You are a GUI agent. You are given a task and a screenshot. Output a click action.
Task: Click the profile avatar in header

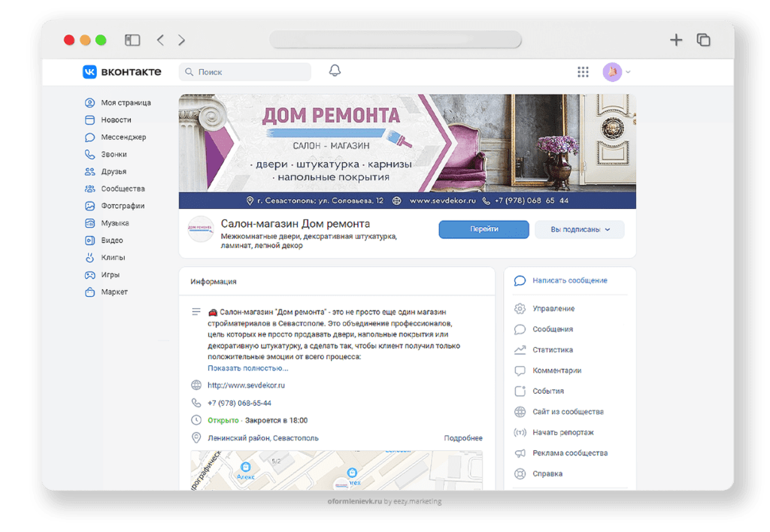click(612, 72)
